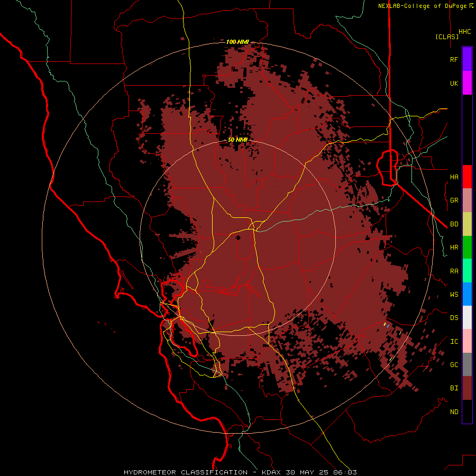
Task: Click the WS blue legend swatch
Action: [467, 294]
